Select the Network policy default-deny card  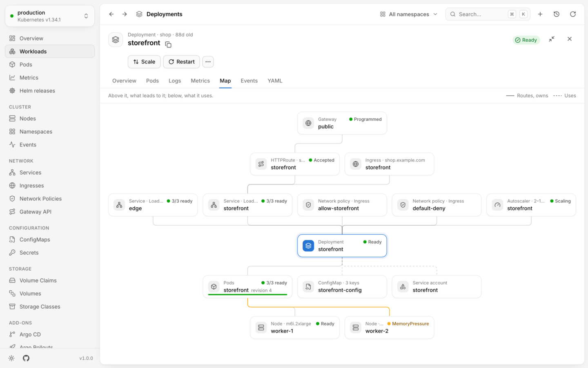coord(437,205)
